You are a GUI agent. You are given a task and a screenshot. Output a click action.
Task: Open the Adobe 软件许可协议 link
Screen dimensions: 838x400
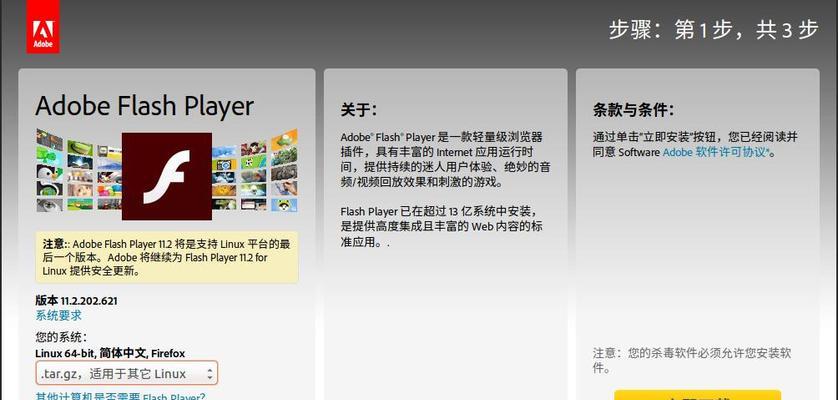(716, 152)
